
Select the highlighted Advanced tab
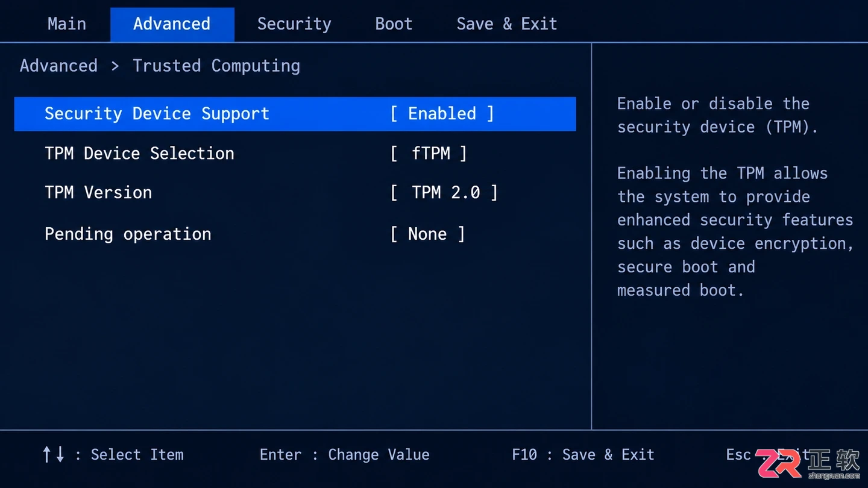(172, 24)
